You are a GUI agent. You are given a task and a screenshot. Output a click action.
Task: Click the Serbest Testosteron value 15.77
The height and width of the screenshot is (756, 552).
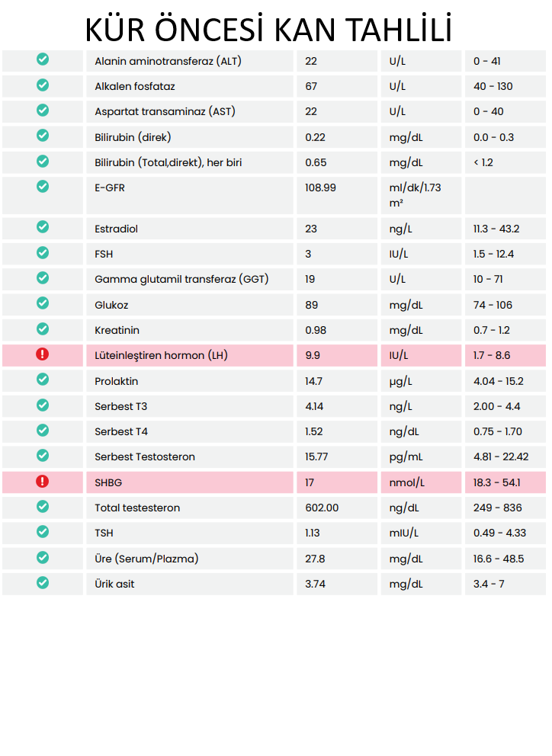point(316,456)
